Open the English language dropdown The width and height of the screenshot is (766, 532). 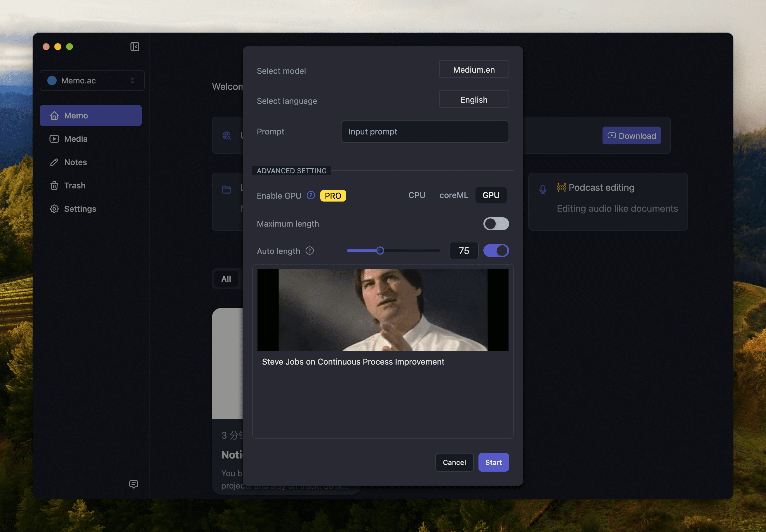click(473, 100)
